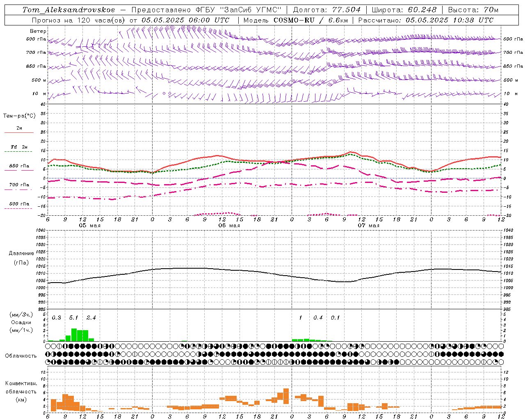Viewport: 525px width, 420px height.
Task: Click the 07 мая date label
Action: point(369,226)
